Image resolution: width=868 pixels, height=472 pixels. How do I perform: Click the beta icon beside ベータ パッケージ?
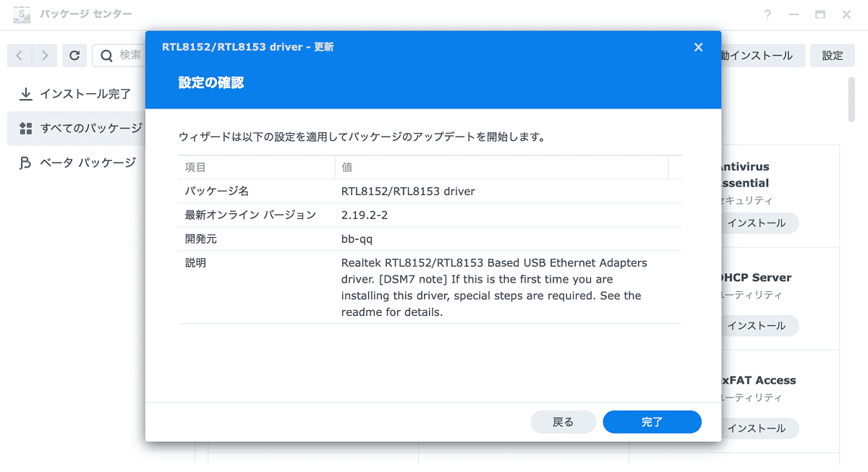point(26,163)
